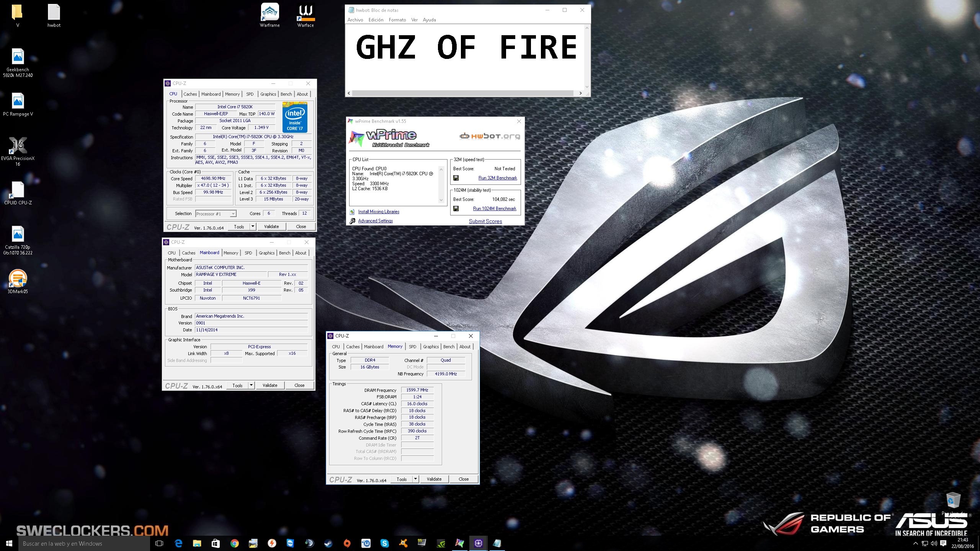Open Steam from the taskbar

(328, 543)
